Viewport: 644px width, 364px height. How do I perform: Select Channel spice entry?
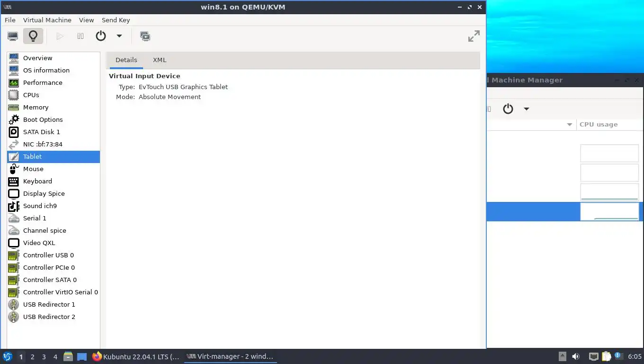click(54, 230)
